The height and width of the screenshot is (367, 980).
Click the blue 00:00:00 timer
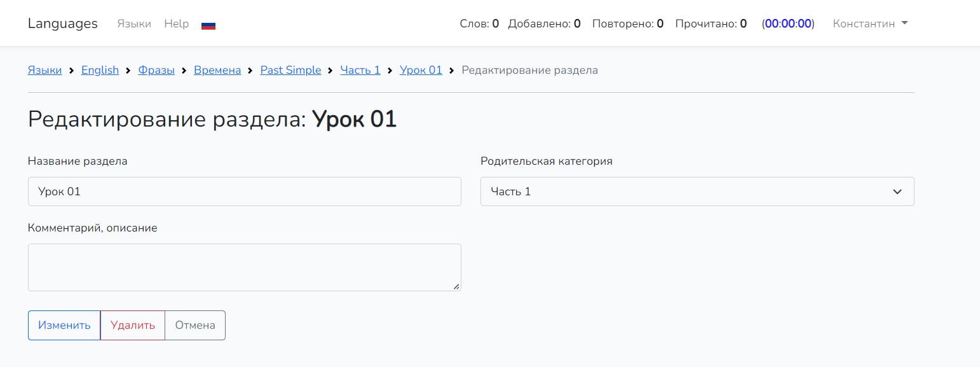(788, 24)
